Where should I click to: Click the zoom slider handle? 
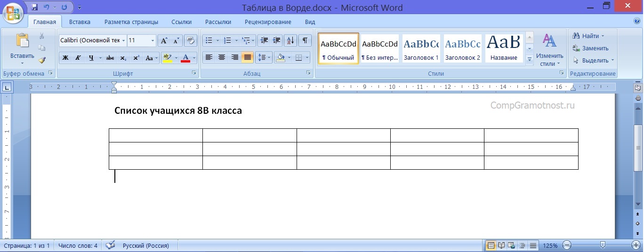coord(603,245)
